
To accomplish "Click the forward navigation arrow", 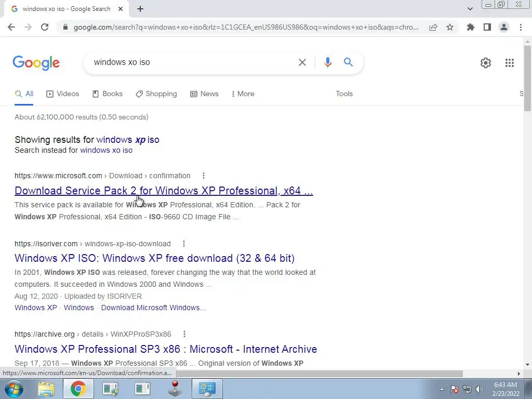I will [28, 27].
